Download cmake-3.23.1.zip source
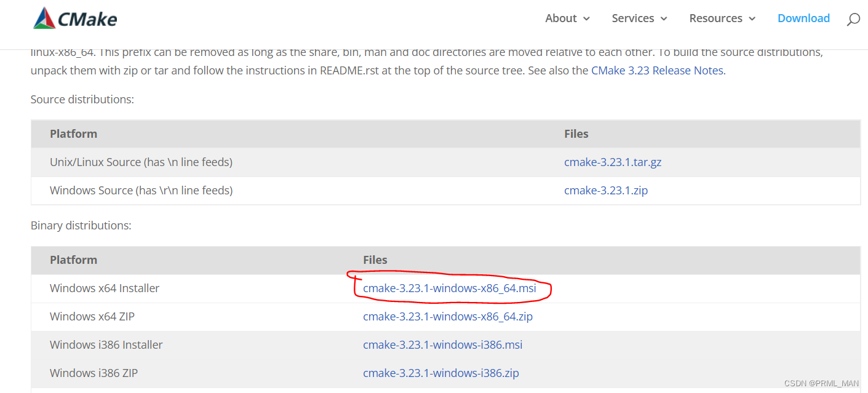868x393 pixels. pyautogui.click(x=606, y=191)
